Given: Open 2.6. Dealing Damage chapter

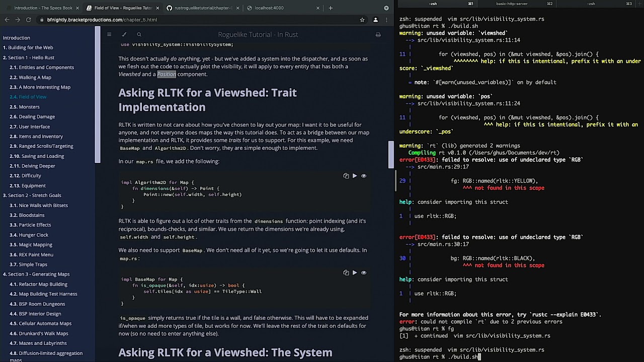Looking at the screenshot, I should pyautogui.click(x=32, y=117).
